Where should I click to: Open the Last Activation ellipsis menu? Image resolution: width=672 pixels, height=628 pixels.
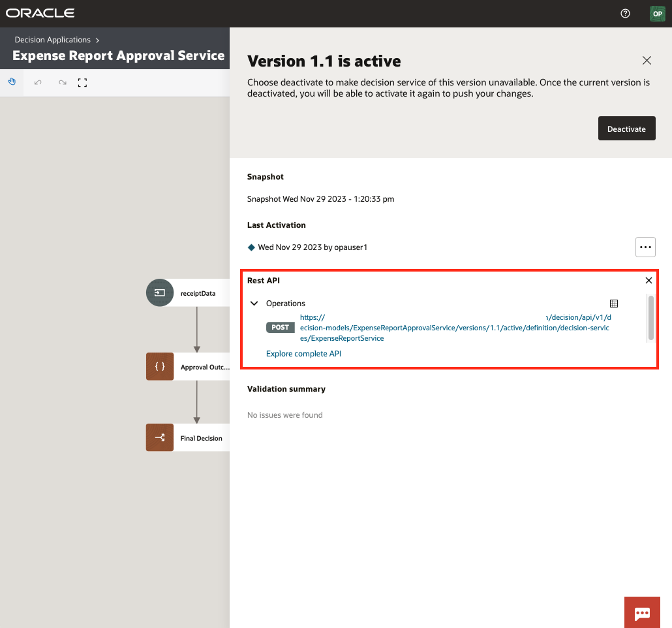pyautogui.click(x=645, y=247)
